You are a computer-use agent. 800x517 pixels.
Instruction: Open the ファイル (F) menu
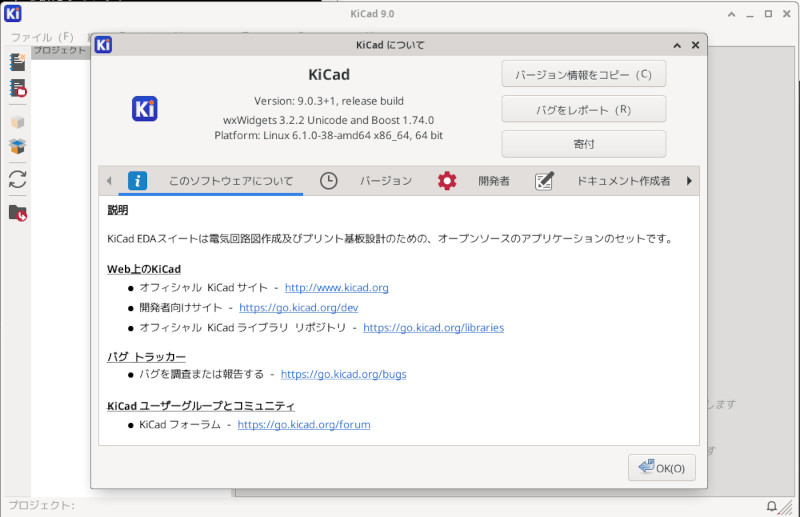pos(42,37)
